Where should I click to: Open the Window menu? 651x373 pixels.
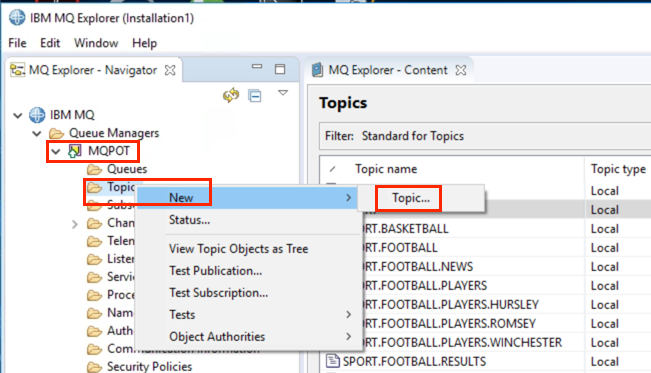[96, 43]
